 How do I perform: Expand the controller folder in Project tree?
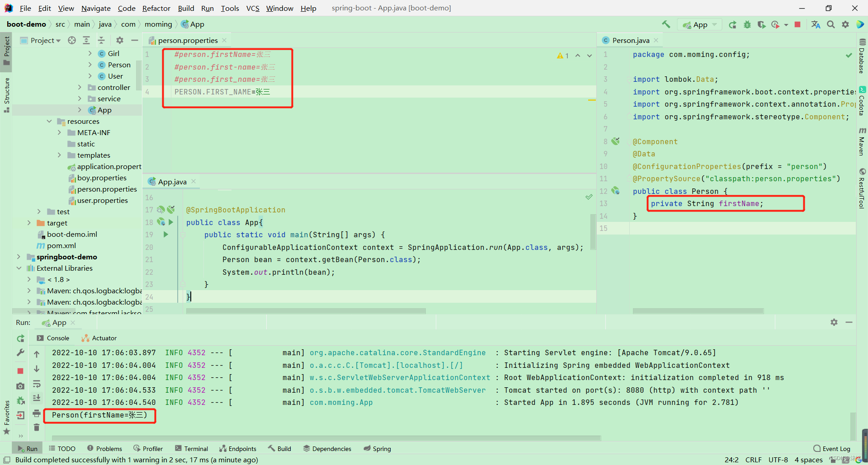pos(80,87)
